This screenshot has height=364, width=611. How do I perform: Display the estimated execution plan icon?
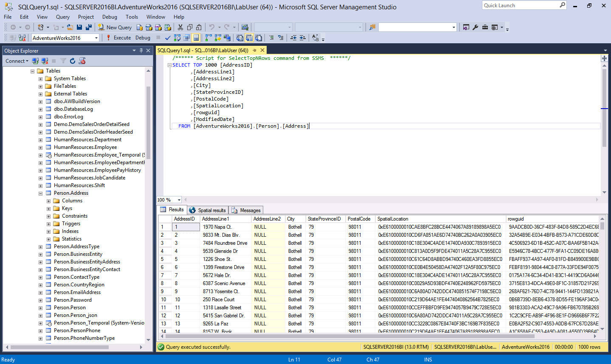(177, 38)
